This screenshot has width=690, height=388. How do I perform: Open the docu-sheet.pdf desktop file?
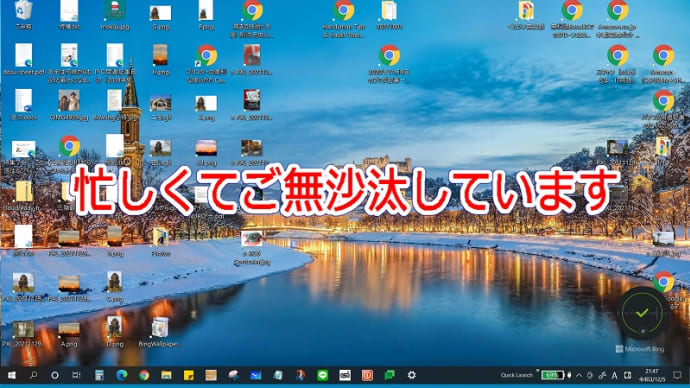point(24,59)
